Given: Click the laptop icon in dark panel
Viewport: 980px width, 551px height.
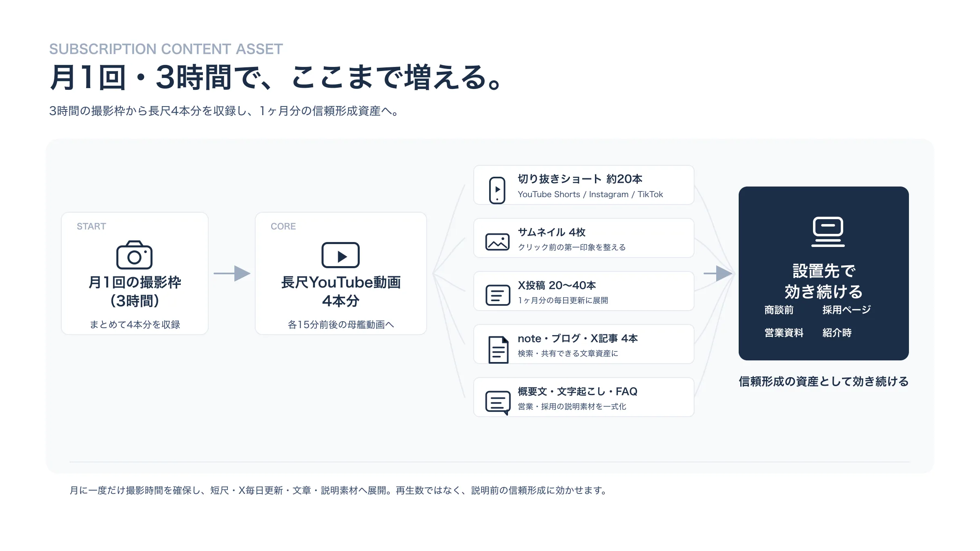Looking at the screenshot, I should (828, 232).
